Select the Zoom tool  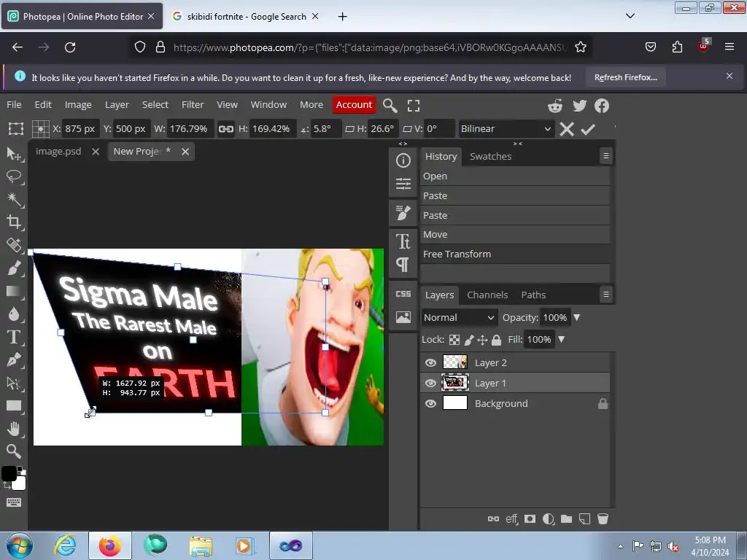14,451
